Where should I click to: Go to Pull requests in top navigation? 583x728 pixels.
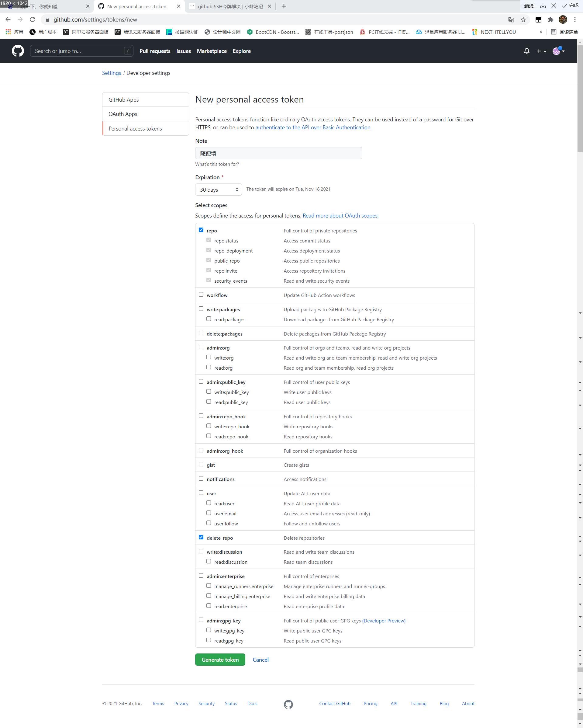coord(155,51)
